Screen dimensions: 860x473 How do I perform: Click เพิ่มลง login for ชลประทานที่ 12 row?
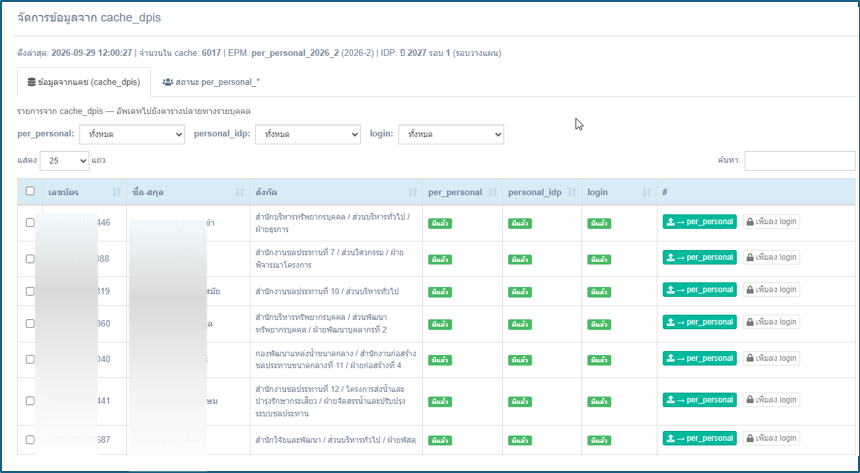[x=771, y=400]
